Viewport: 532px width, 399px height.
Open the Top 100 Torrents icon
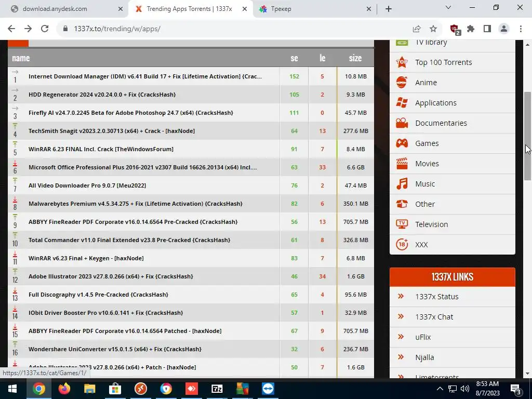402,62
